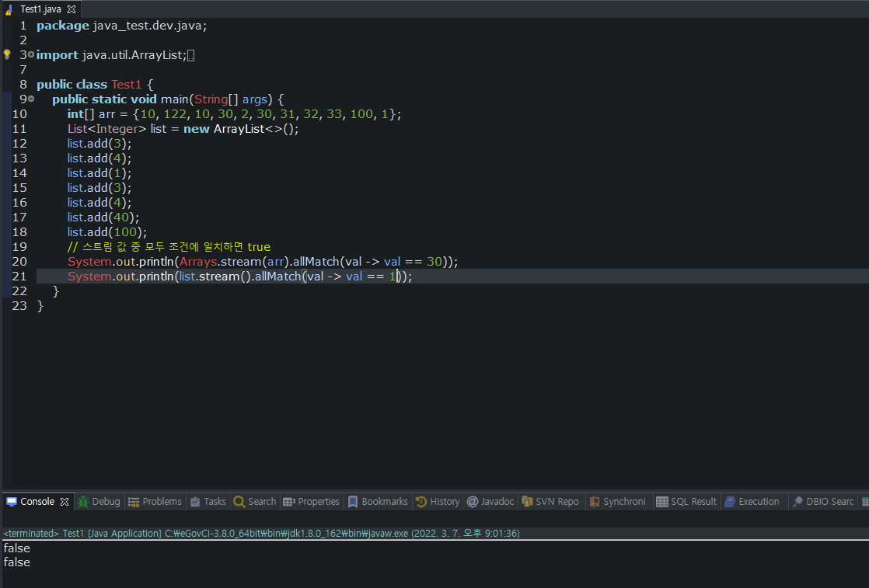The image size is (869, 588).
Task: Open the Problems view tab
Action: click(x=155, y=502)
